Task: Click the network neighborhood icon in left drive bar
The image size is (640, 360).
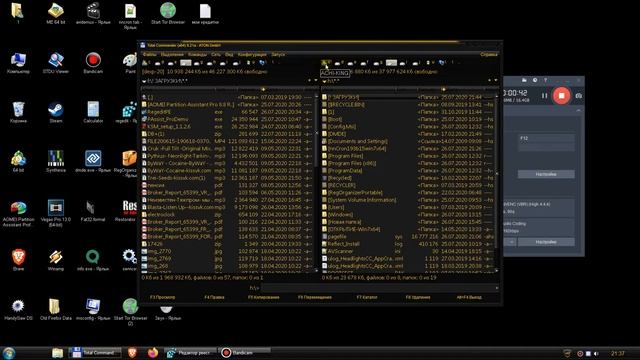Action: click(262, 63)
